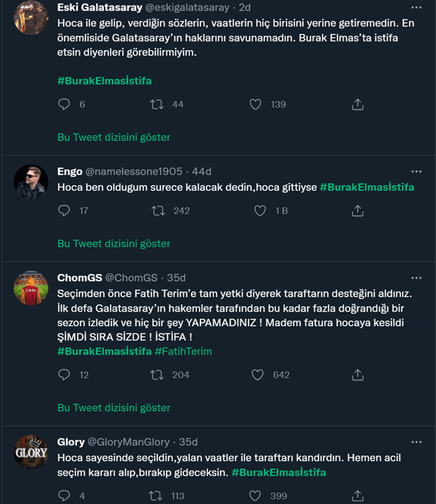This screenshot has height=504, width=436.
Task: Reply to ChomGS's tweet
Action: pos(63,375)
